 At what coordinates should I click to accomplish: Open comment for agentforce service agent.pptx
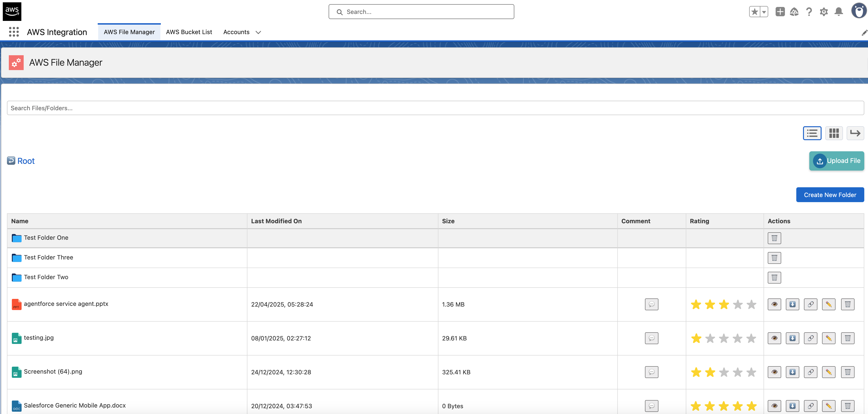(652, 304)
